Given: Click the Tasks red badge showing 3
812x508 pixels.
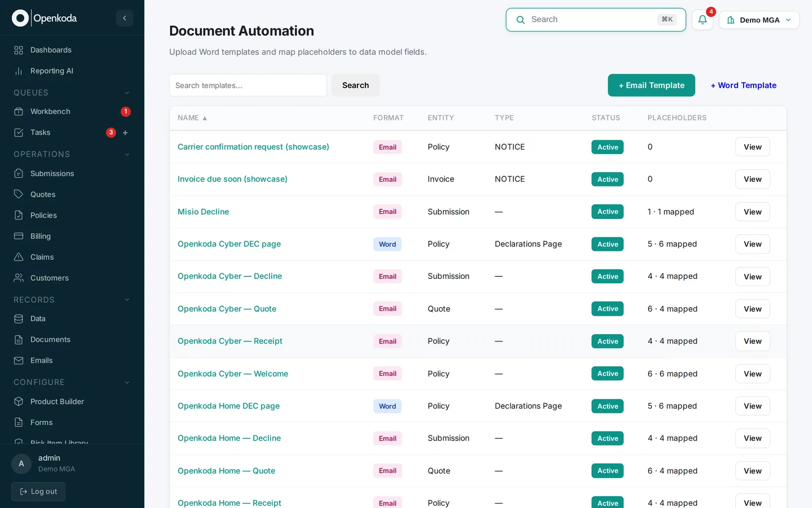Looking at the screenshot, I should [x=111, y=133].
